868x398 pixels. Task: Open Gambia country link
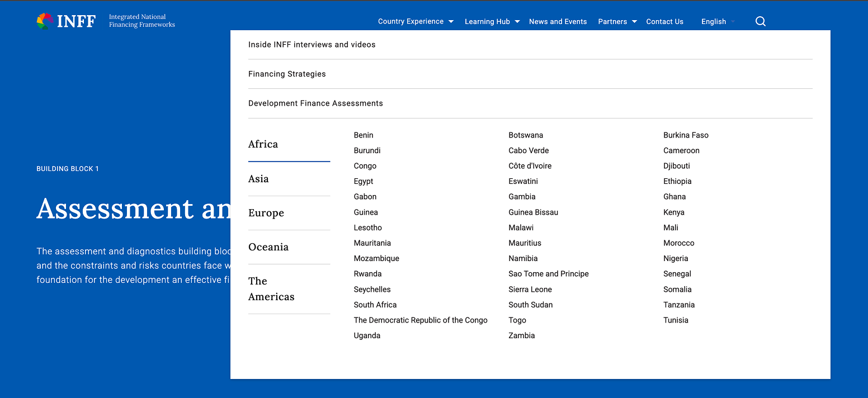522,197
